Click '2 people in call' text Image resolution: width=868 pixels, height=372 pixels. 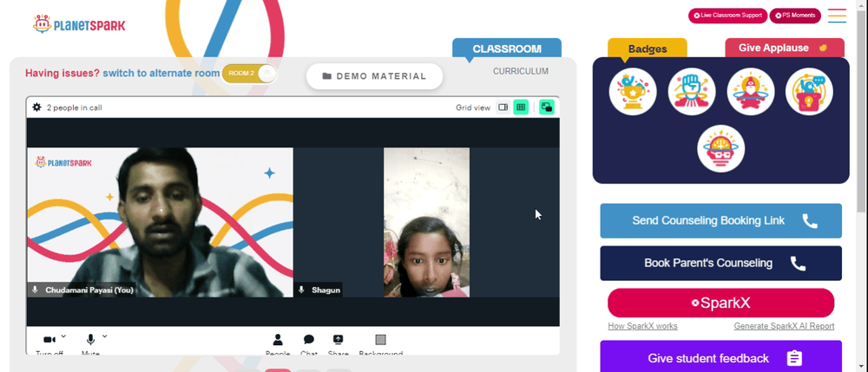[x=74, y=108]
